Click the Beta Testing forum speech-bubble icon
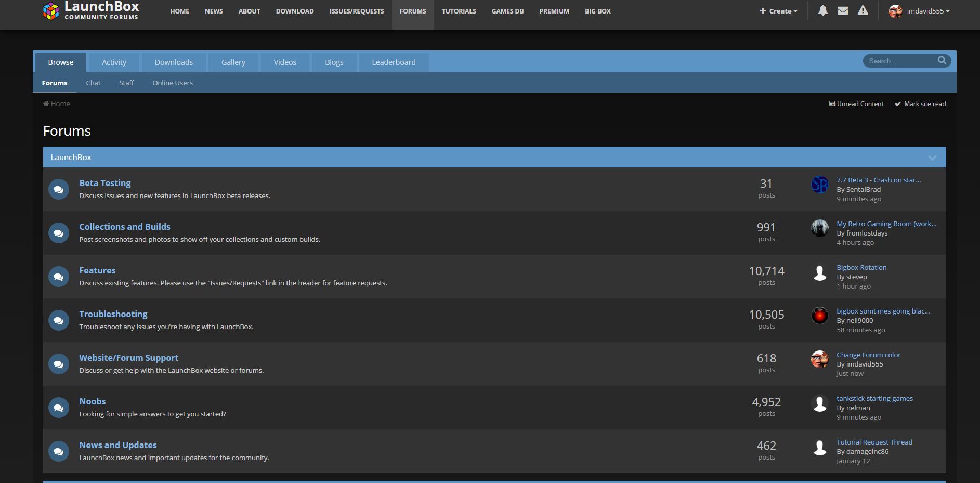Viewport: 980px width, 483px height. pyautogui.click(x=59, y=189)
